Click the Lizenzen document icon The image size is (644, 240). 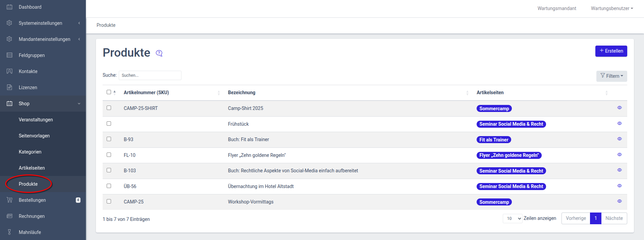9,87
